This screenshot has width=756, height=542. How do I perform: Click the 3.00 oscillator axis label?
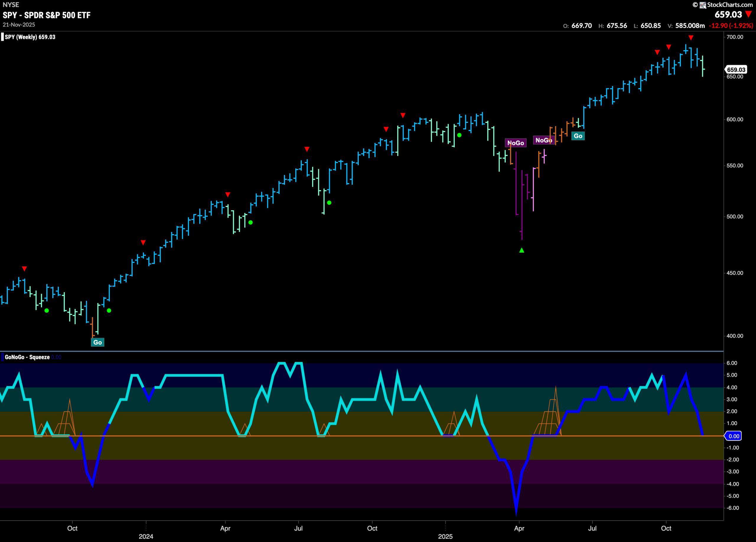click(732, 399)
